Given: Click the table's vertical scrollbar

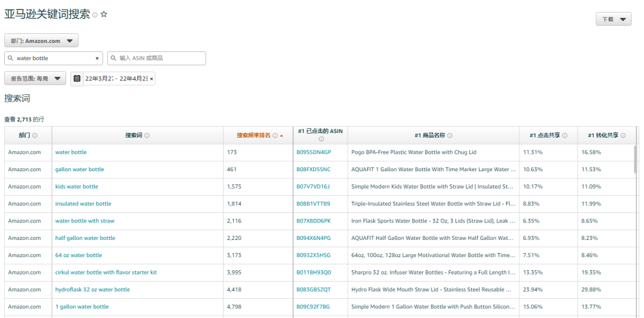Looking at the screenshot, I should (x=636, y=159).
